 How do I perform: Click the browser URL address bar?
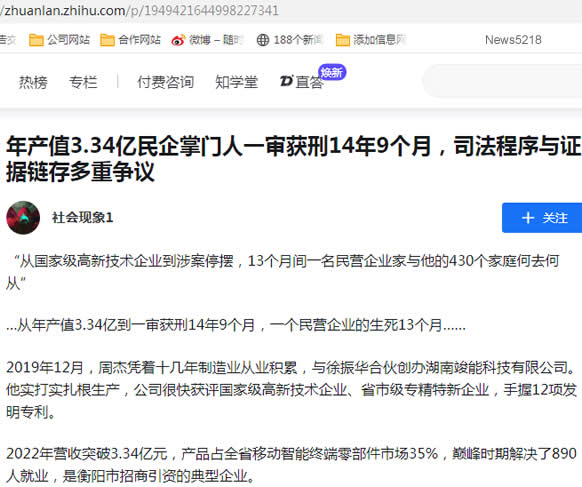coord(291,10)
